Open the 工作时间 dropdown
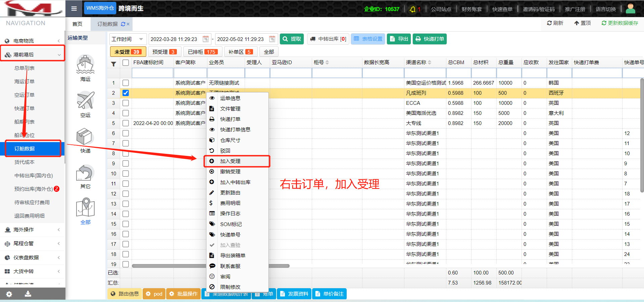 click(x=128, y=39)
